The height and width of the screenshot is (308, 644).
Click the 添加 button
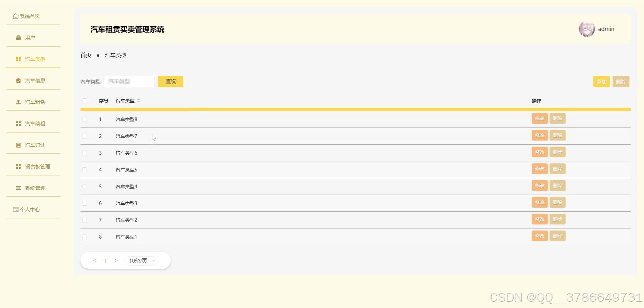pos(601,82)
